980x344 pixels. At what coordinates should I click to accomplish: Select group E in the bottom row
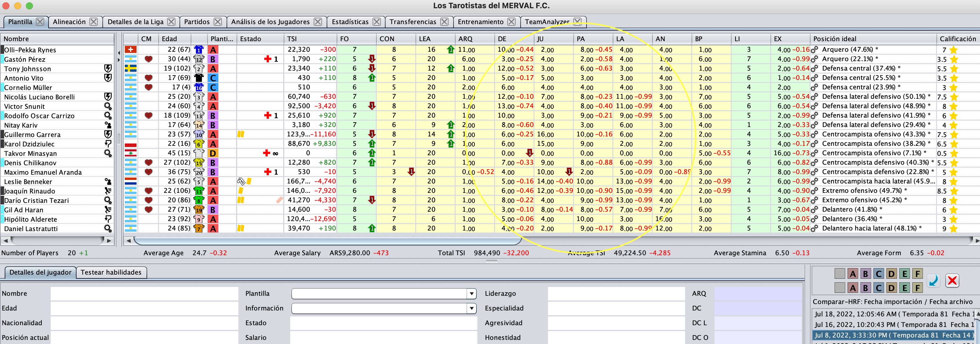pyautogui.click(x=905, y=288)
